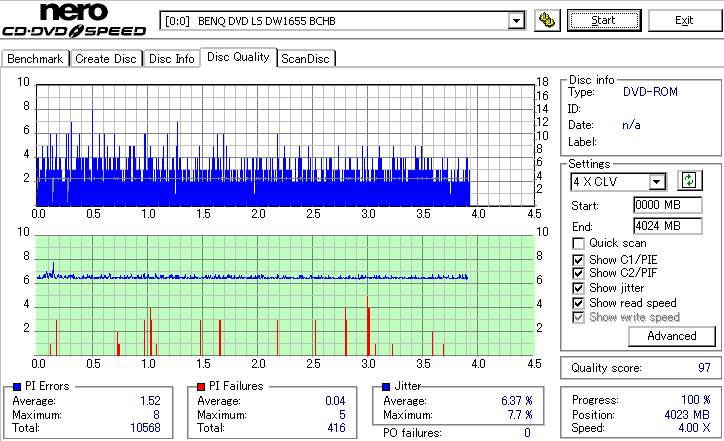Click the PI Errors total 10568

(x=145, y=428)
